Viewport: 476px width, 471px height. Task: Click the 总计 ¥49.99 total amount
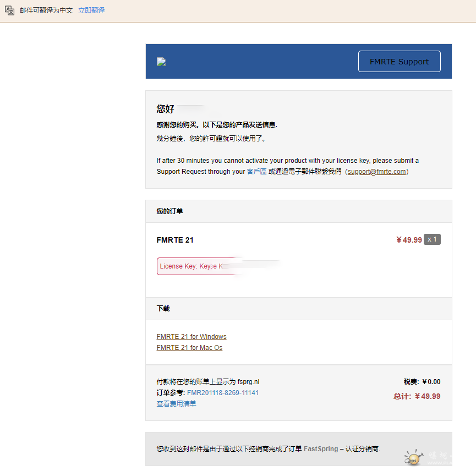[417, 396]
